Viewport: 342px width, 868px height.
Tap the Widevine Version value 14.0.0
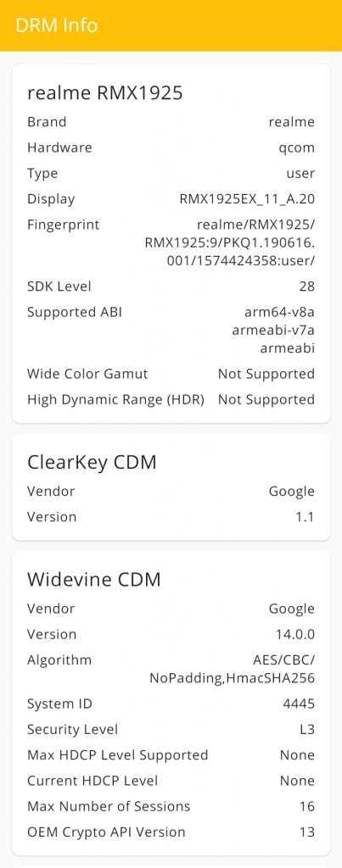coord(295,634)
